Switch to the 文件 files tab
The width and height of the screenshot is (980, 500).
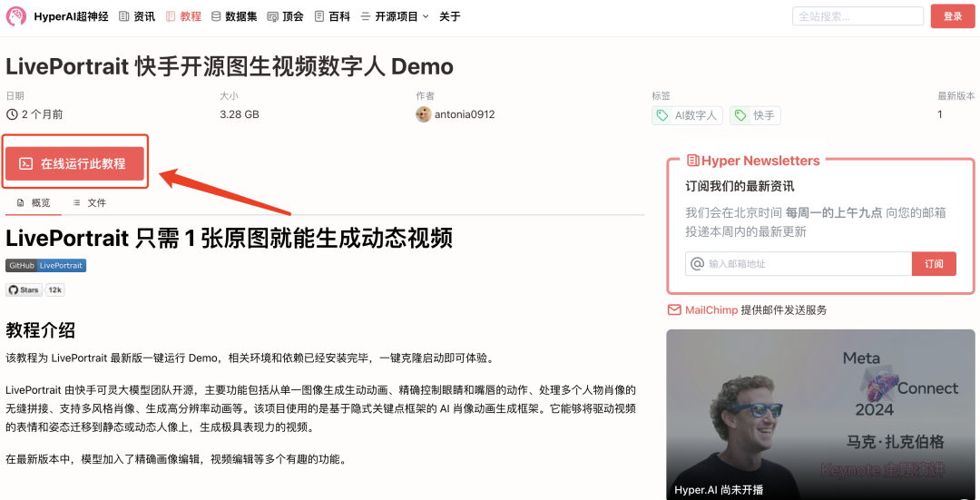89,202
